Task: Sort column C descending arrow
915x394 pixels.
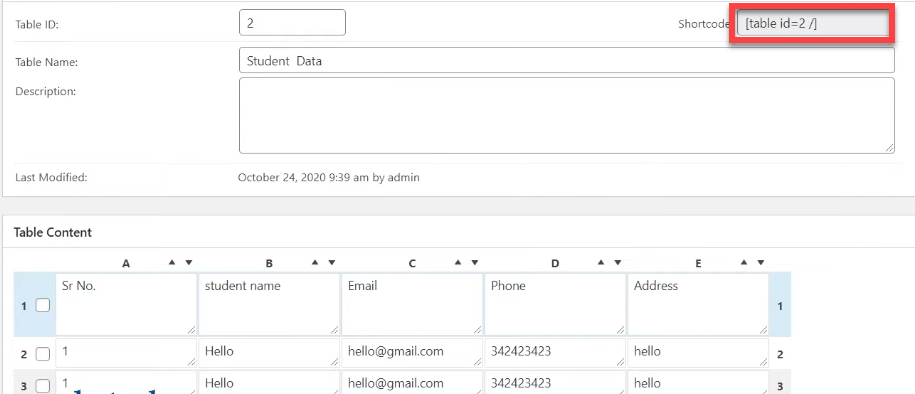Action: pos(474,263)
